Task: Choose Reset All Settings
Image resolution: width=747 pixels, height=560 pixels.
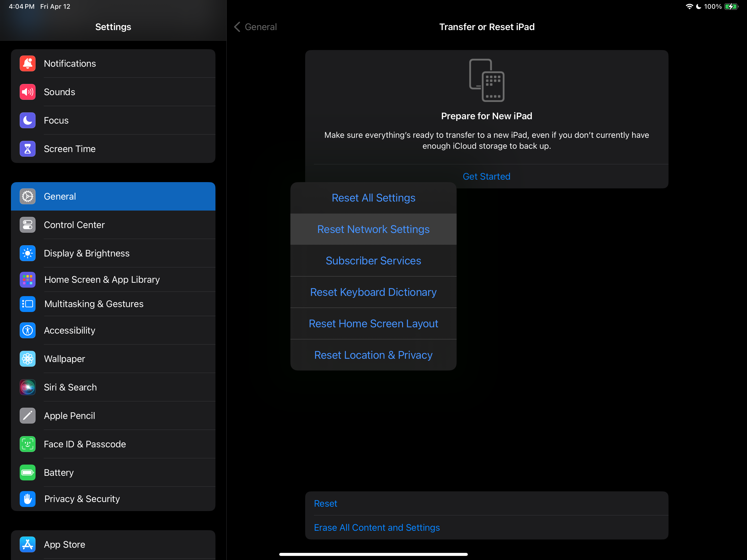Action: coord(373,198)
